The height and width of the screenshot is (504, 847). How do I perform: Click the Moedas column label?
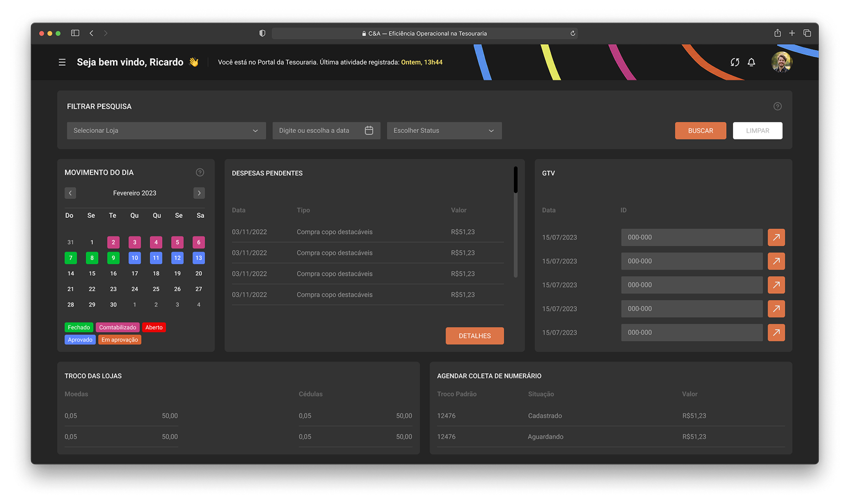pos(76,394)
